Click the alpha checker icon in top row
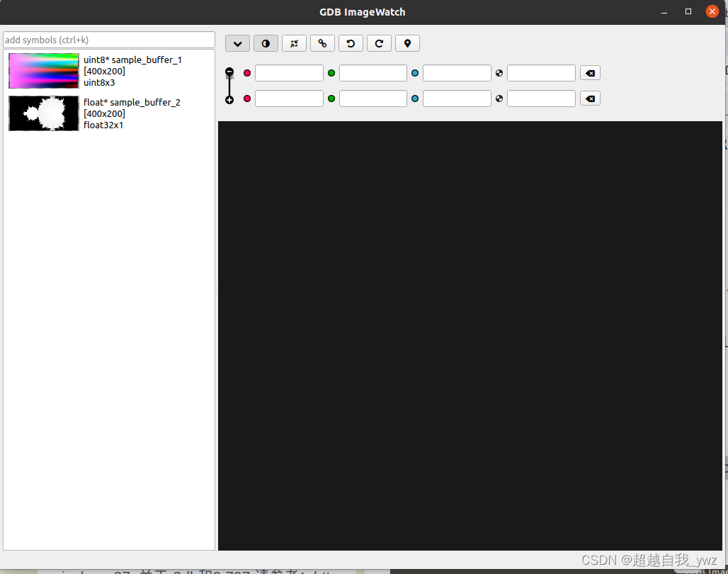The width and height of the screenshot is (728, 574). pos(499,73)
